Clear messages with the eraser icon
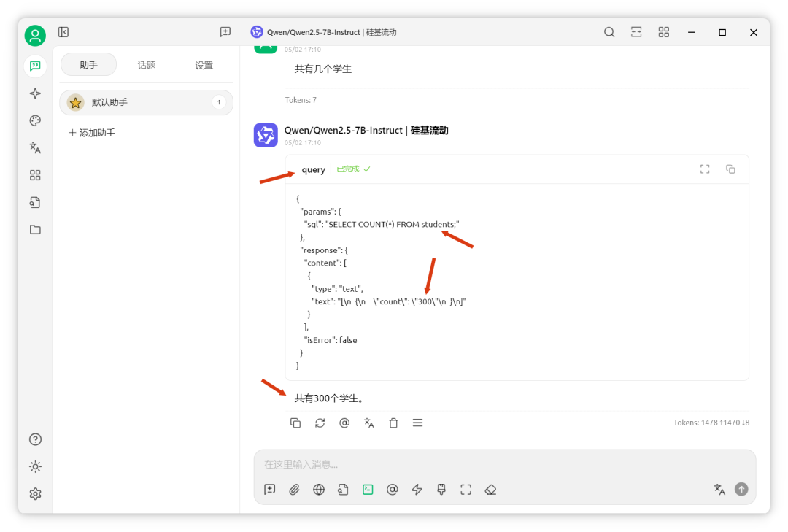 tap(490, 489)
